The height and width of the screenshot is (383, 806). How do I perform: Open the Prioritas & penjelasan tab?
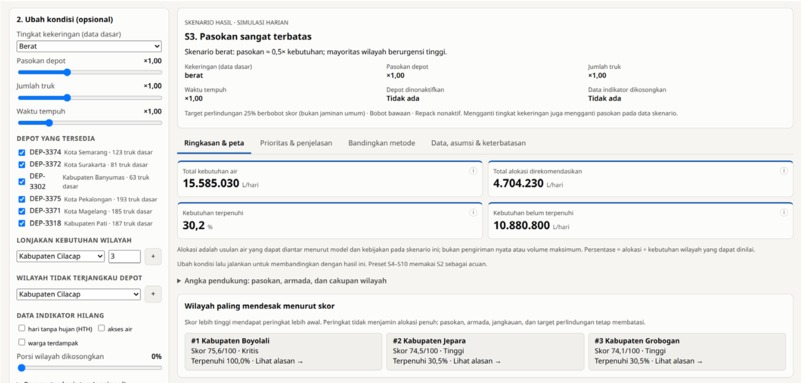296,143
